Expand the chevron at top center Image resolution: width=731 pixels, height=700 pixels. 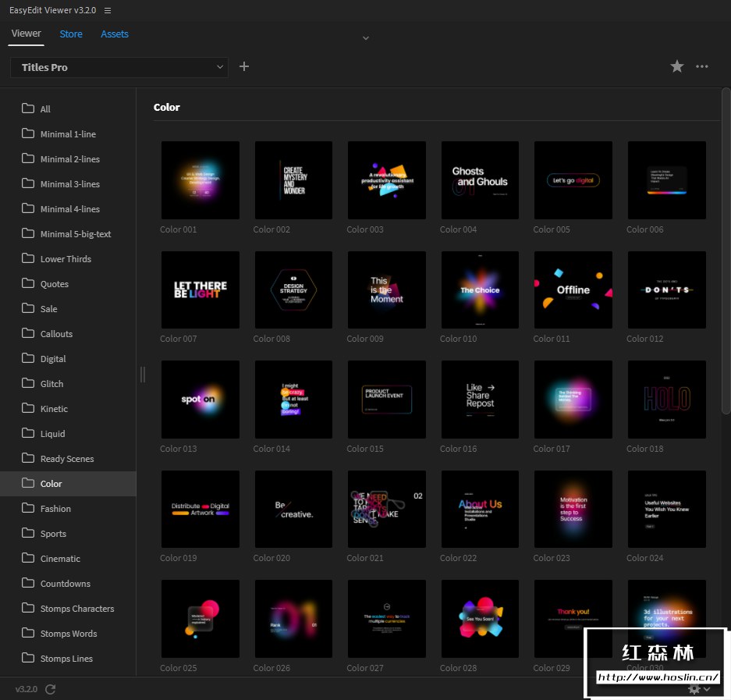click(365, 37)
